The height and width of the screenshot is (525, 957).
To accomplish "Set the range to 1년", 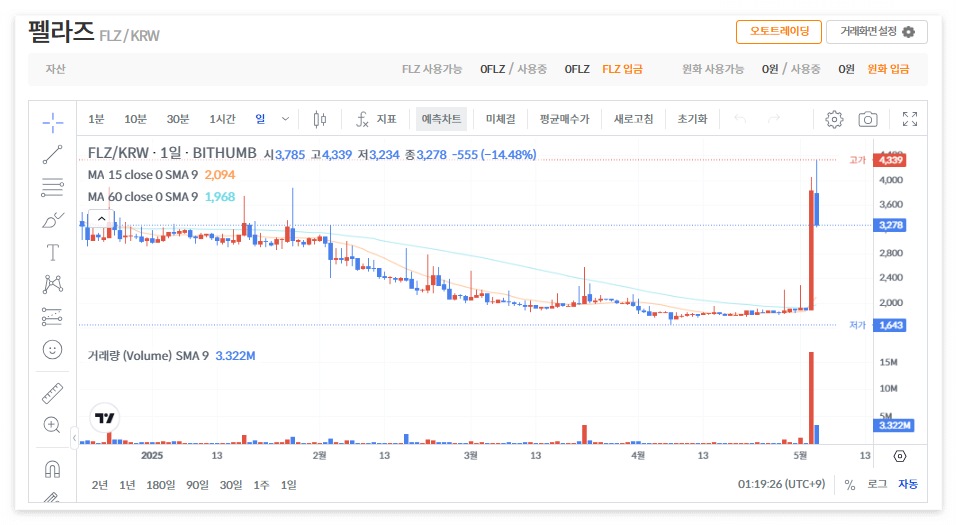I will pyautogui.click(x=127, y=485).
